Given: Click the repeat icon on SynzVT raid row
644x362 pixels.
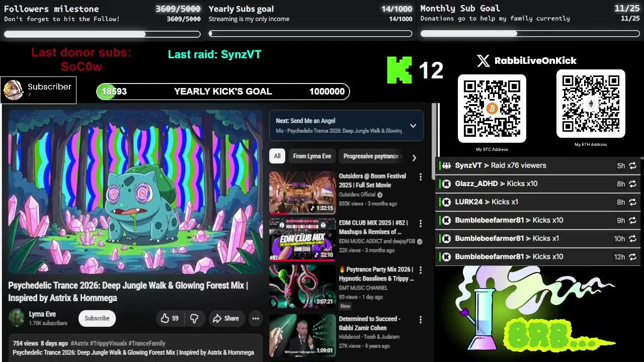Looking at the screenshot, I should coord(633,165).
